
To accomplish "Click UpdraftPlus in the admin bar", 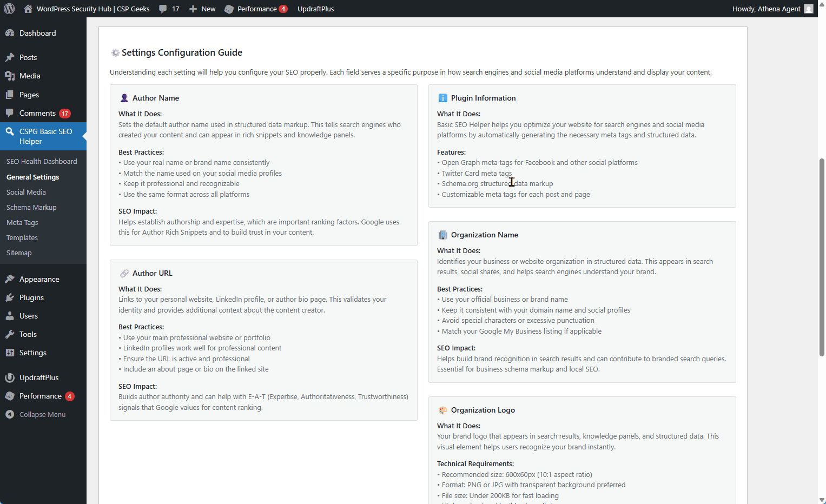I will pos(315,9).
